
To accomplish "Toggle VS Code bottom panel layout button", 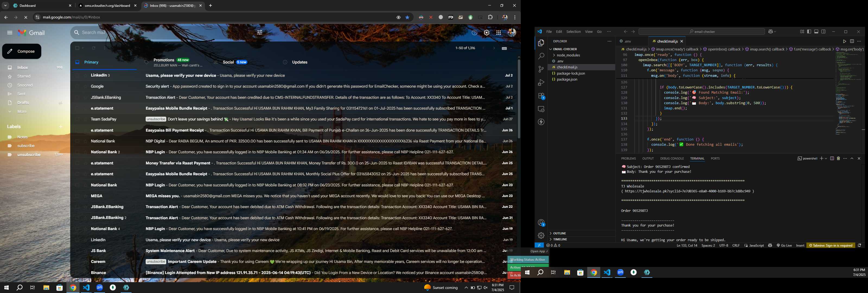I will tap(816, 32).
